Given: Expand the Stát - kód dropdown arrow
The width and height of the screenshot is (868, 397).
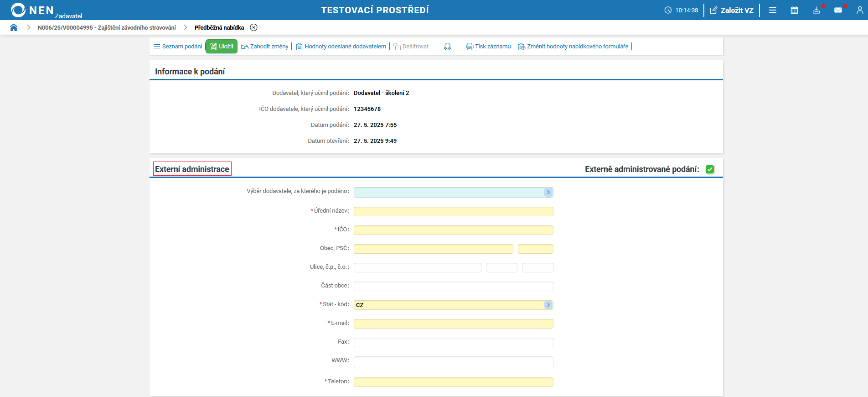Looking at the screenshot, I should 548,305.
